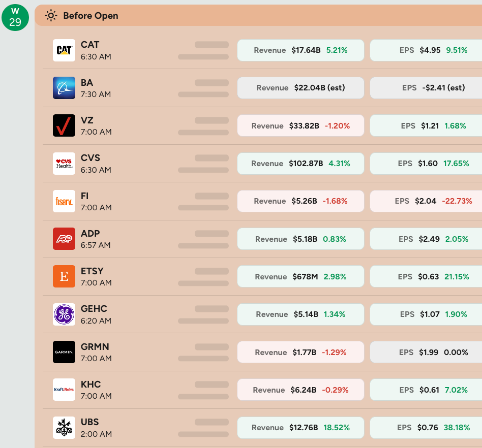The width and height of the screenshot is (482, 448).
Task: Open the Verizon checkmark logo
Action: pyautogui.click(x=64, y=125)
